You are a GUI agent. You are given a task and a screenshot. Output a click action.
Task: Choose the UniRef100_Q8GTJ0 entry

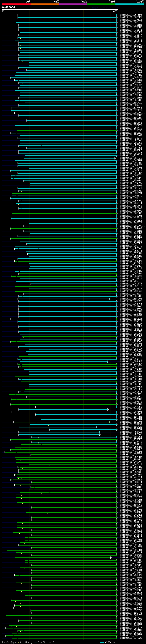point(131,37)
